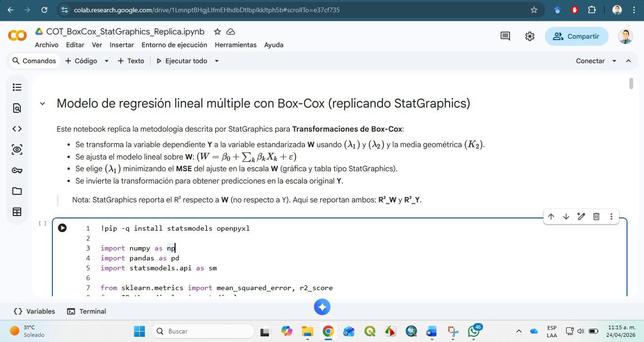Open the comments panel icon

pyautogui.click(x=505, y=36)
